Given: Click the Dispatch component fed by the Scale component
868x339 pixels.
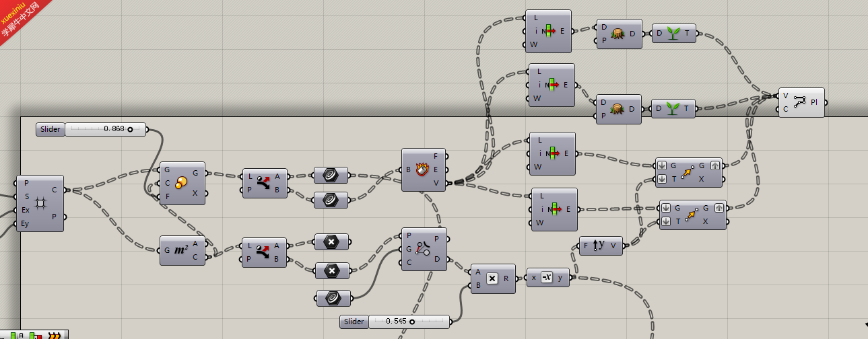Looking at the screenshot, I should [x=265, y=183].
